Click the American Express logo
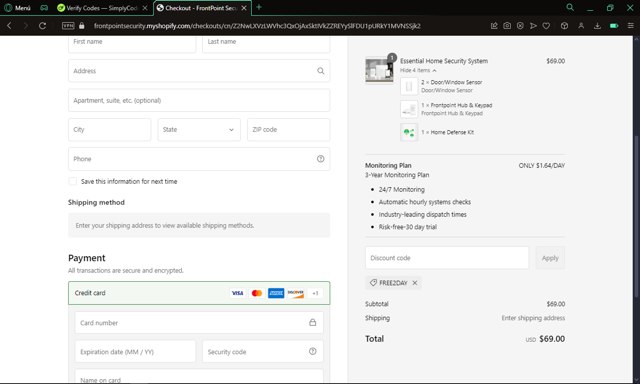This screenshot has height=384, width=640. (x=276, y=293)
